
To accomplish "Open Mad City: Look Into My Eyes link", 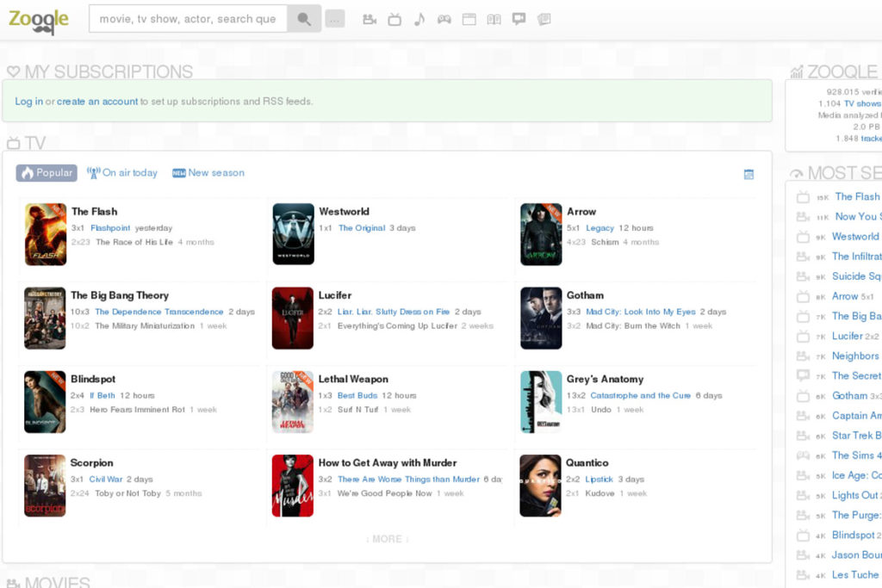I will (x=641, y=312).
